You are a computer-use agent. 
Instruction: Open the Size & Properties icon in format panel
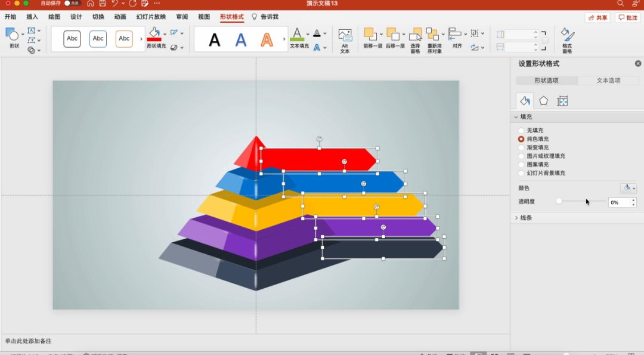pyautogui.click(x=562, y=101)
